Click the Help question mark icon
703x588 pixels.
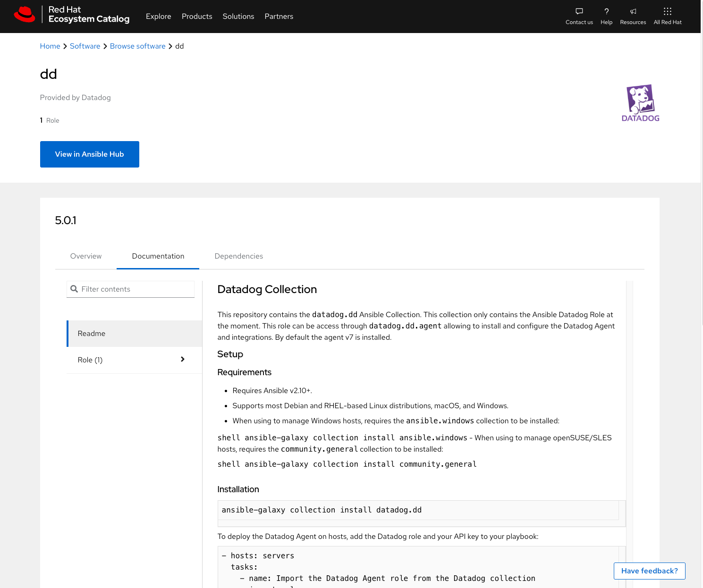[x=606, y=11]
